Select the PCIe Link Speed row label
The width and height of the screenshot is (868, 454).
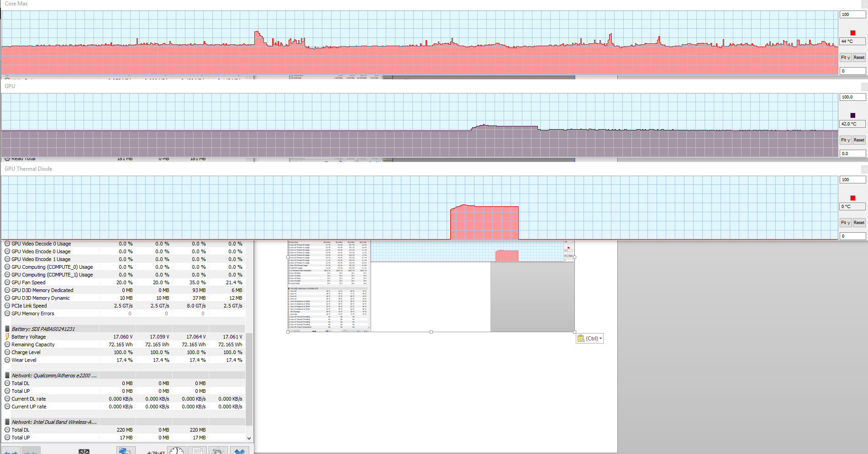pyautogui.click(x=29, y=306)
